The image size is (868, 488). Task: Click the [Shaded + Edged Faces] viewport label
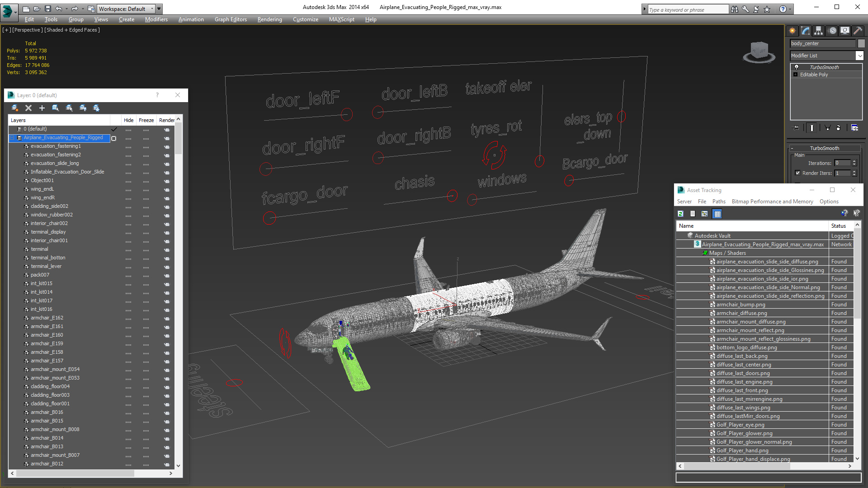72,30
